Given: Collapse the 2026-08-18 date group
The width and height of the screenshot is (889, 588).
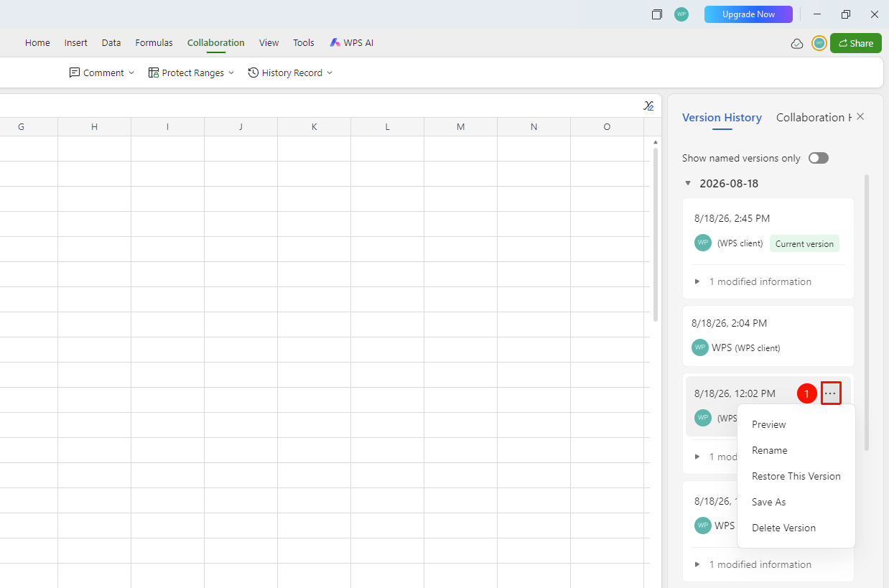Looking at the screenshot, I should click(688, 183).
